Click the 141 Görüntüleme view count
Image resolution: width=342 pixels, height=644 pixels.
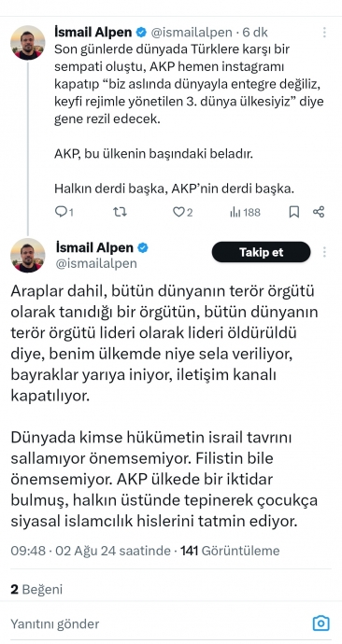point(230,551)
